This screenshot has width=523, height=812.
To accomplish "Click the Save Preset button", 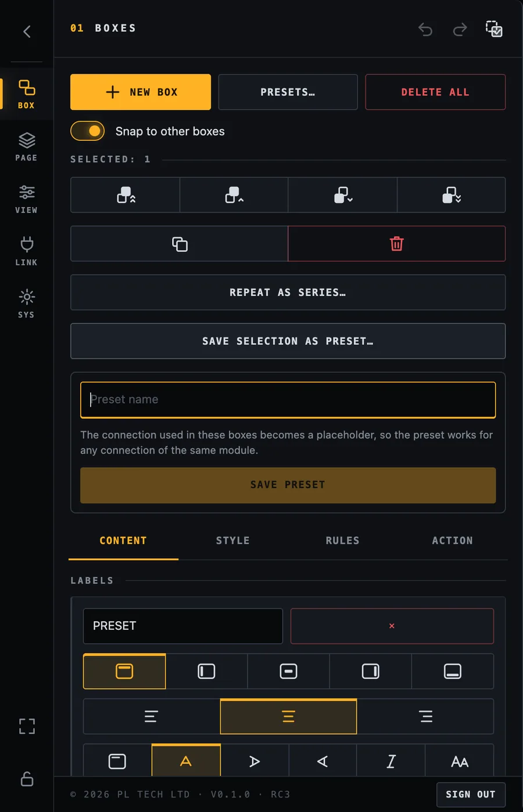I will coord(288,485).
